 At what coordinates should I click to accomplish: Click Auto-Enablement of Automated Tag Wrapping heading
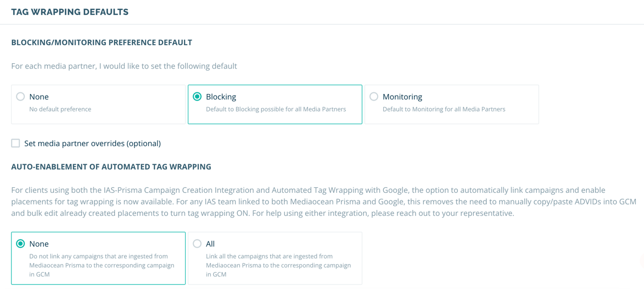pyautogui.click(x=111, y=167)
